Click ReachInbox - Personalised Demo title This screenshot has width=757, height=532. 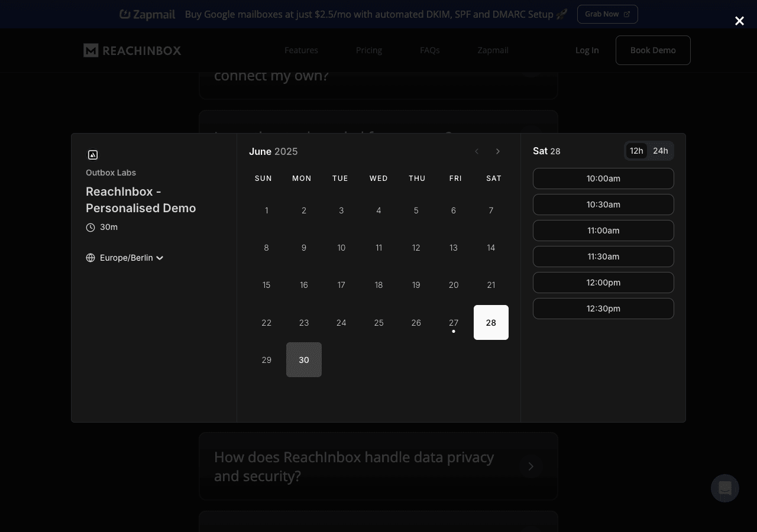coord(141,200)
